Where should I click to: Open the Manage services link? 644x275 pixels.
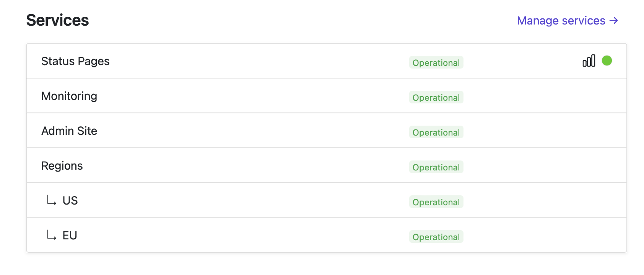click(561, 21)
